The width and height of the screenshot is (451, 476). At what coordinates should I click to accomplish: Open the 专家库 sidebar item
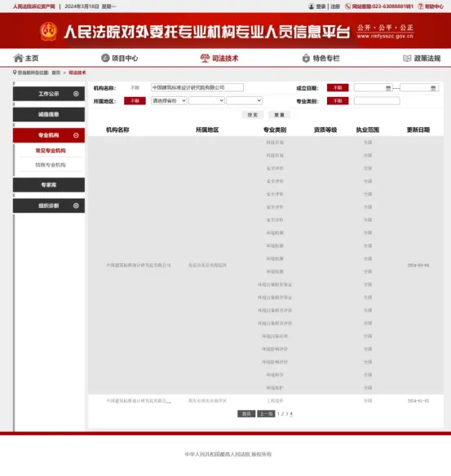(49, 185)
